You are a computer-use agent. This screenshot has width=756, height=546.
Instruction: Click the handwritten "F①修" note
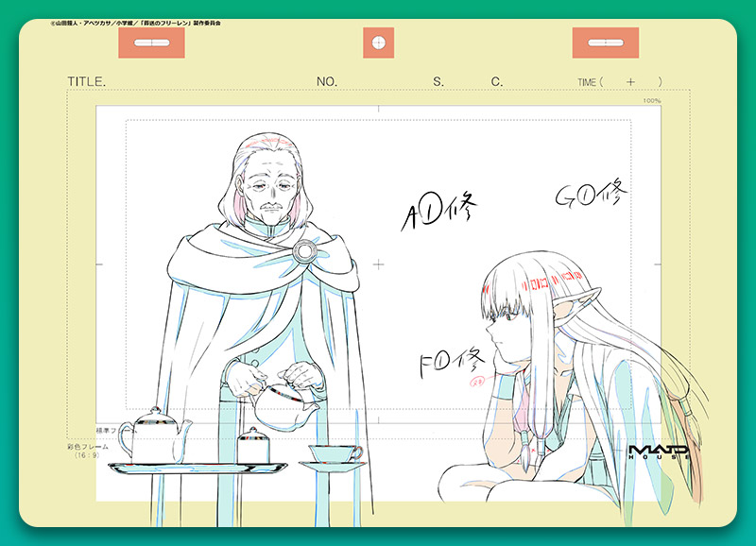(452, 362)
